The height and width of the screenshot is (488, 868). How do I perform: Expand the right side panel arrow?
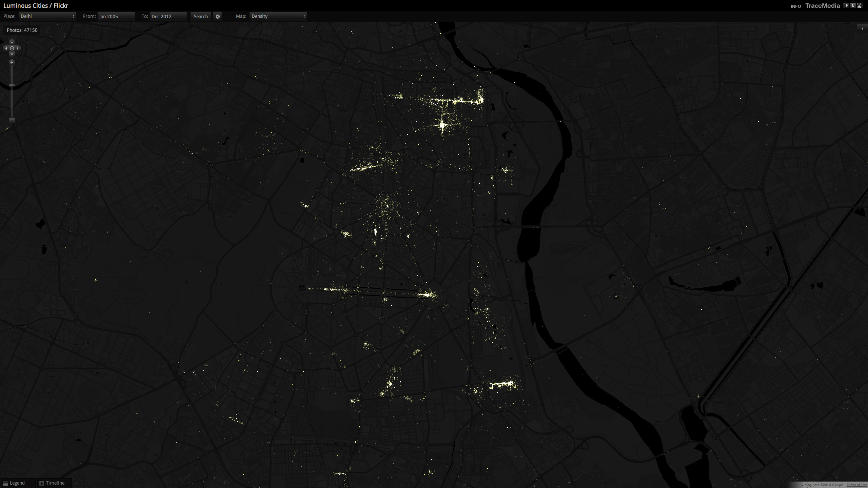(862, 28)
